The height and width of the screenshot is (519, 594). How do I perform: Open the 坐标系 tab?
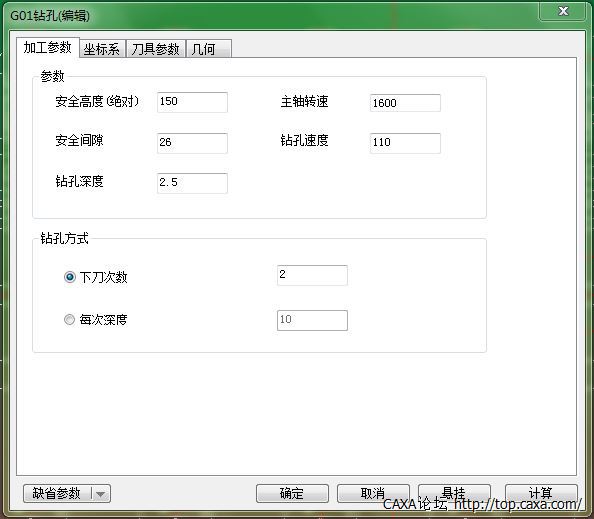pyautogui.click(x=102, y=49)
